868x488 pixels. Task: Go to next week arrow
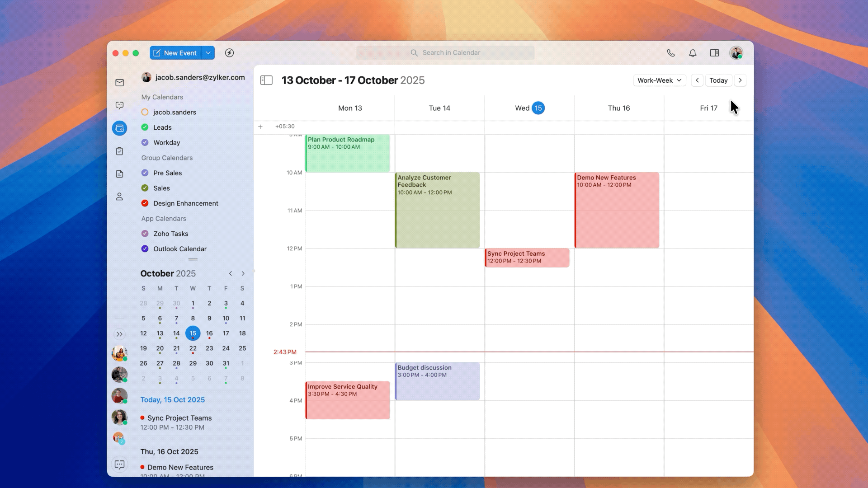[x=740, y=80]
